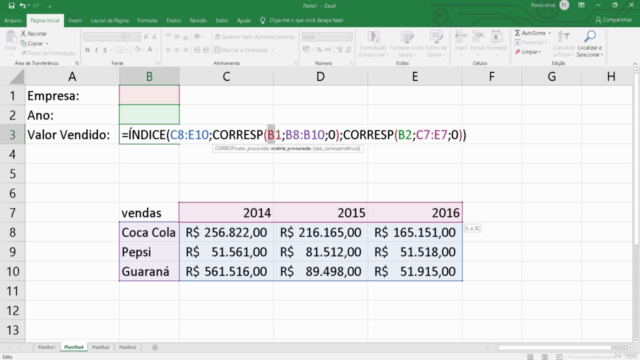Open the font name dropdown
Viewport: 640px width, 360px height.
[121, 37]
